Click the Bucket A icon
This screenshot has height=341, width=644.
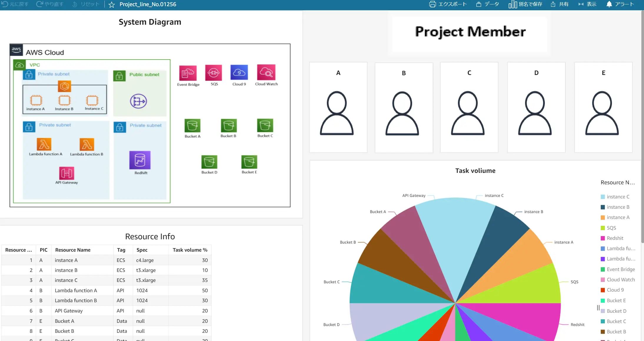tap(192, 126)
